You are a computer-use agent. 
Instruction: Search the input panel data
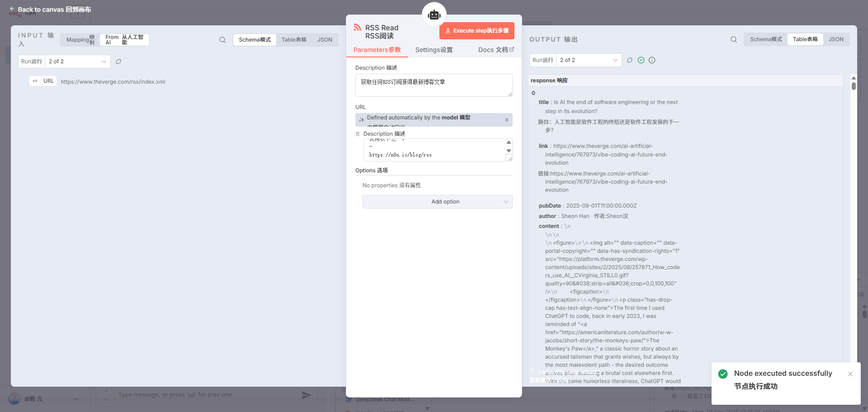tap(222, 40)
